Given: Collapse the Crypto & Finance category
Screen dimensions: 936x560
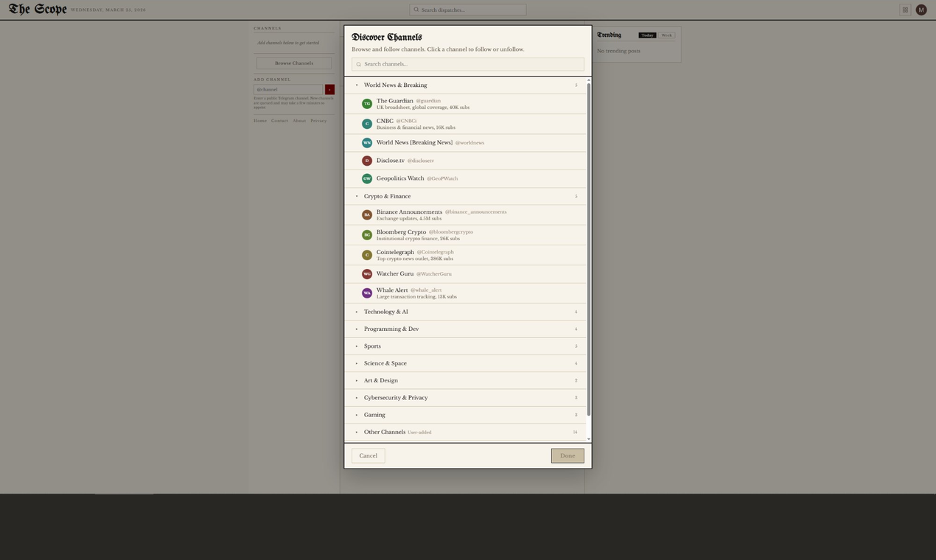Looking at the screenshot, I should (x=465, y=197).
